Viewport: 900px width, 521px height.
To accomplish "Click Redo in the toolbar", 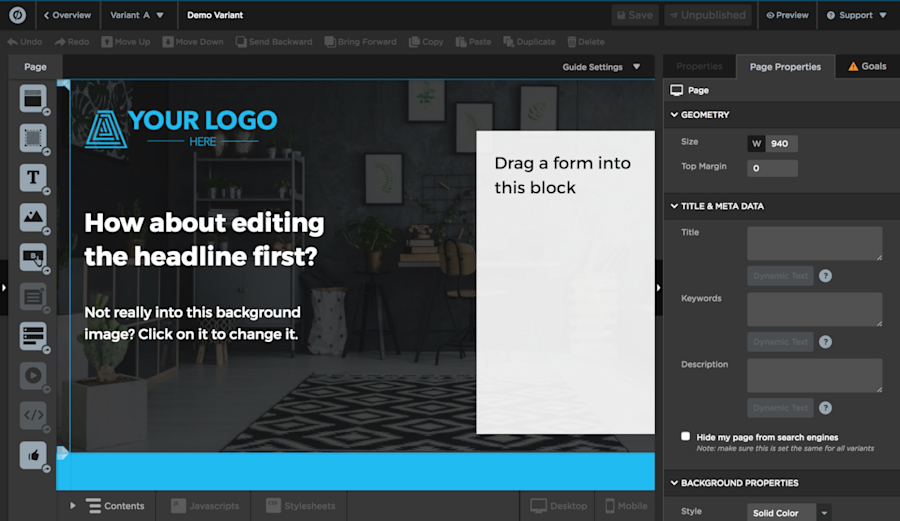I will (72, 42).
